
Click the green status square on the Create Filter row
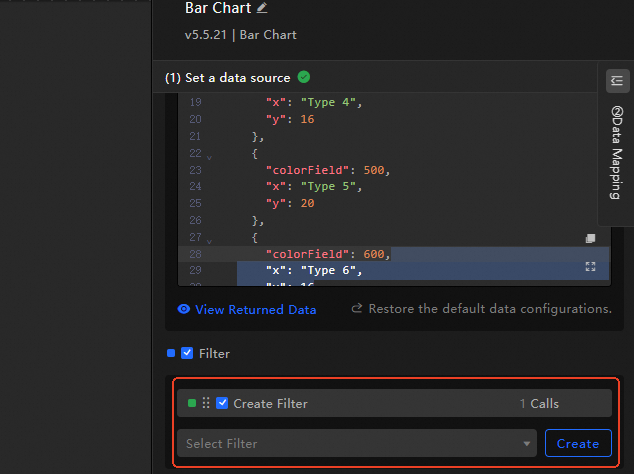pos(192,403)
